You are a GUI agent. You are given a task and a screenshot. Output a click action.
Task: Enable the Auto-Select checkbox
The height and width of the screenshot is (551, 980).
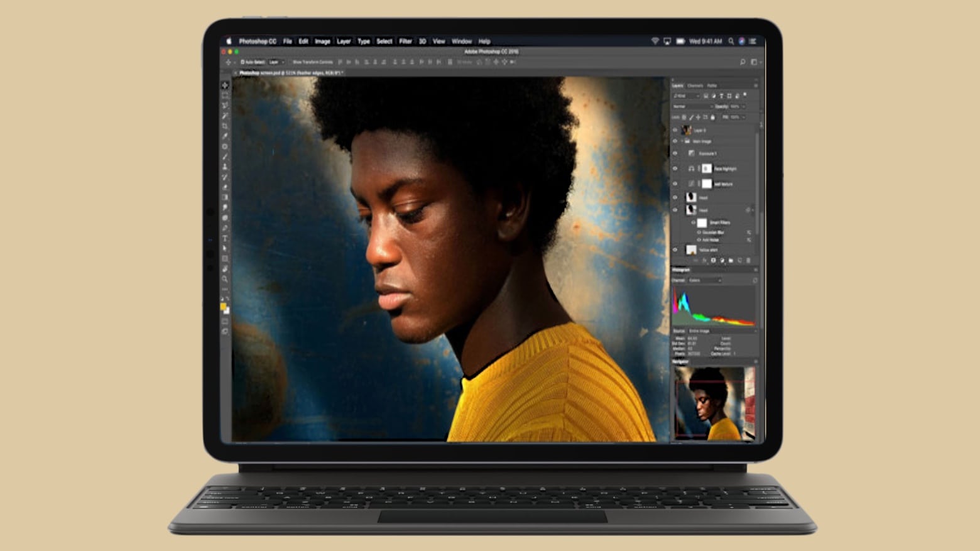(x=242, y=62)
